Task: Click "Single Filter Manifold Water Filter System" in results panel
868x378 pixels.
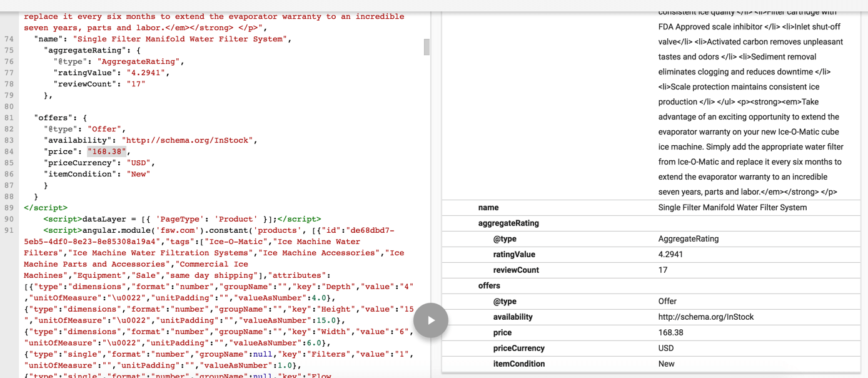Action: coord(732,208)
